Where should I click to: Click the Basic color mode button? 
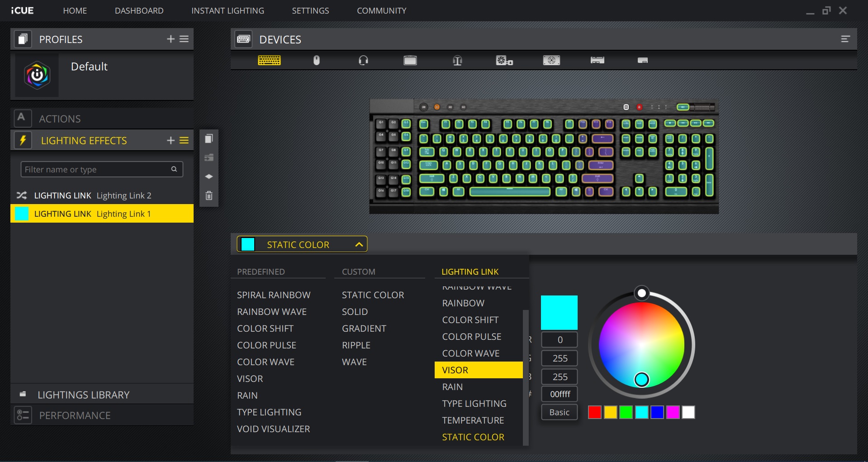pyautogui.click(x=559, y=412)
